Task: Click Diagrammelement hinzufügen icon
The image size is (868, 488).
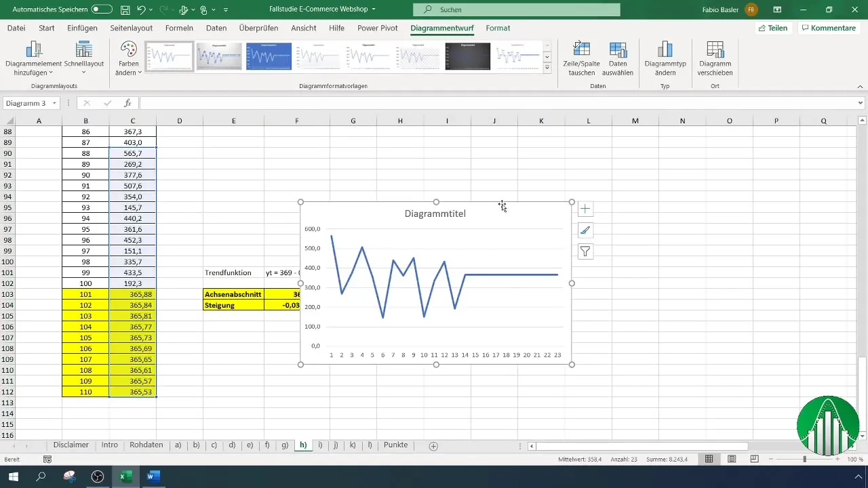Action: pyautogui.click(x=33, y=50)
